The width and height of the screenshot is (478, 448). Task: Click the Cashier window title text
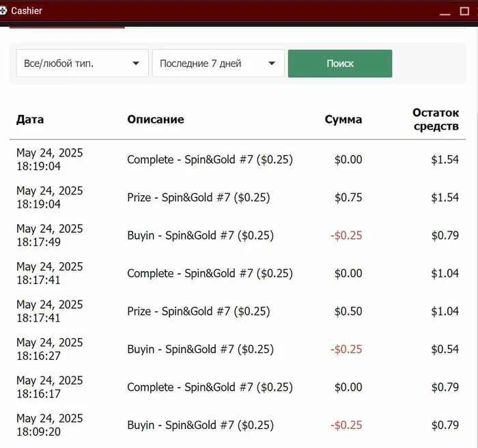pyautogui.click(x=27, y=11)
